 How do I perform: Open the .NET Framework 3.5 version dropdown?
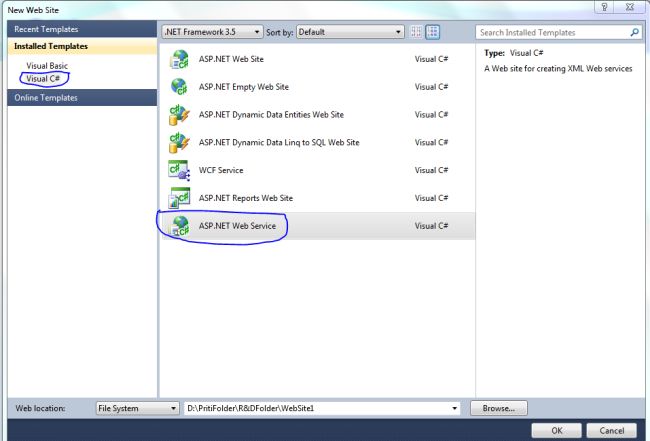(x=212, y=32)
